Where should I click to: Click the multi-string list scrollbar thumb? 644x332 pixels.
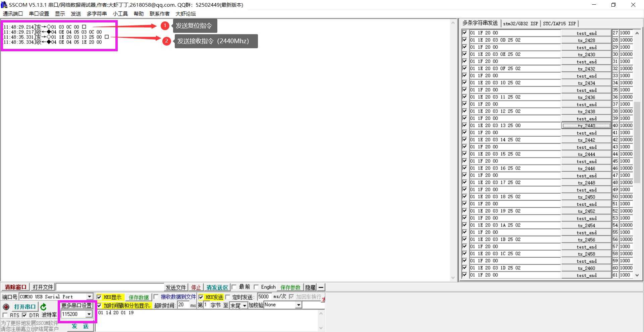coord(637,142)
